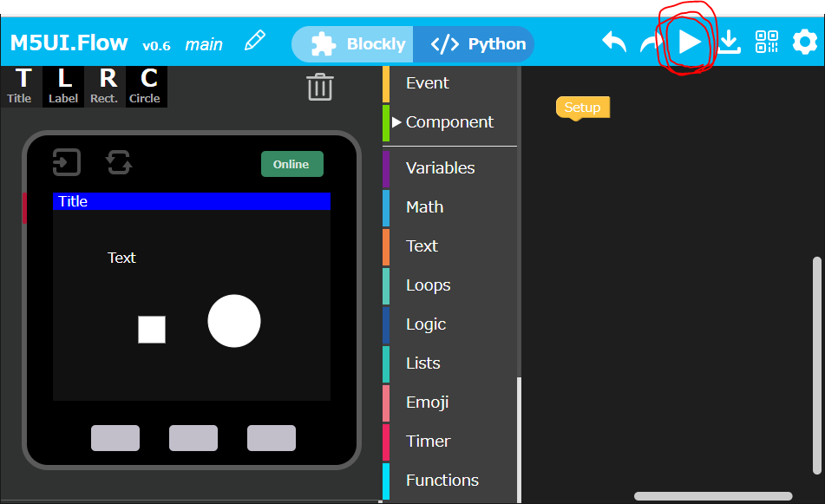Screen dimensions: 825x504
Task: Click the blue Title bar on screen
Action: point(192,201)
